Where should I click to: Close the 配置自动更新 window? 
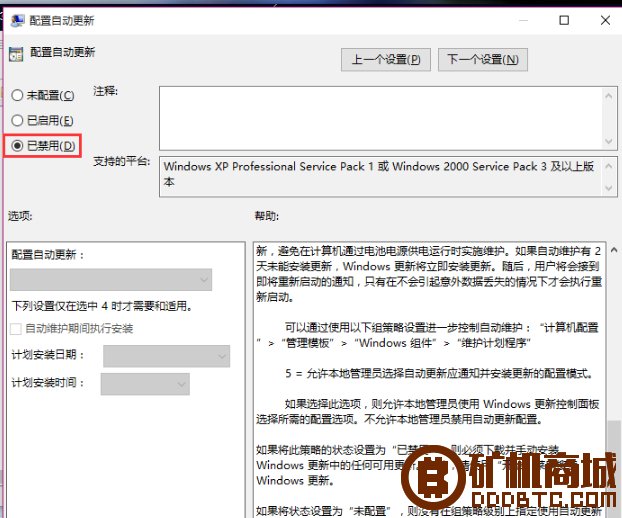pos(605,20)
